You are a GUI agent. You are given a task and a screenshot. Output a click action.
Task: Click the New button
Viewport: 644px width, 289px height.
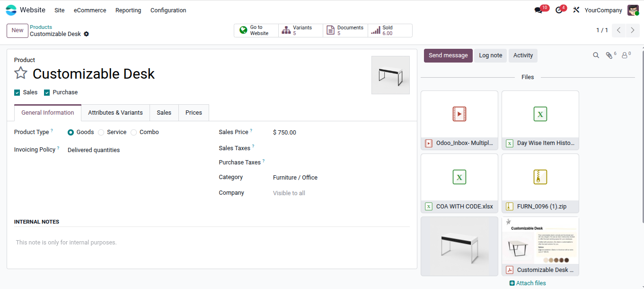click(18, 30)
